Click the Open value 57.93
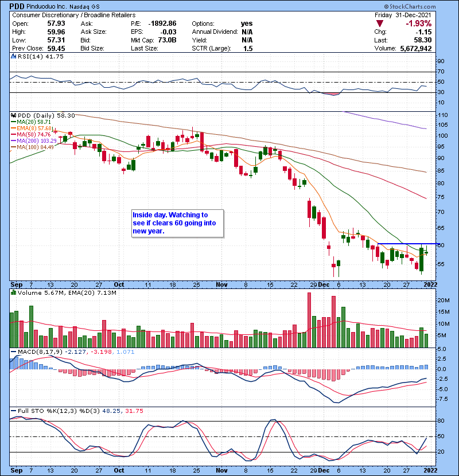The height and width of the screenshot is (476, 459). [56, 24]
